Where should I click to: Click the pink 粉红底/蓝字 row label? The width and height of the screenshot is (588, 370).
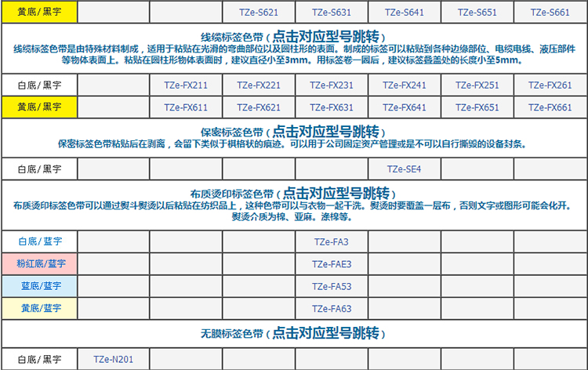pos(41,263)
